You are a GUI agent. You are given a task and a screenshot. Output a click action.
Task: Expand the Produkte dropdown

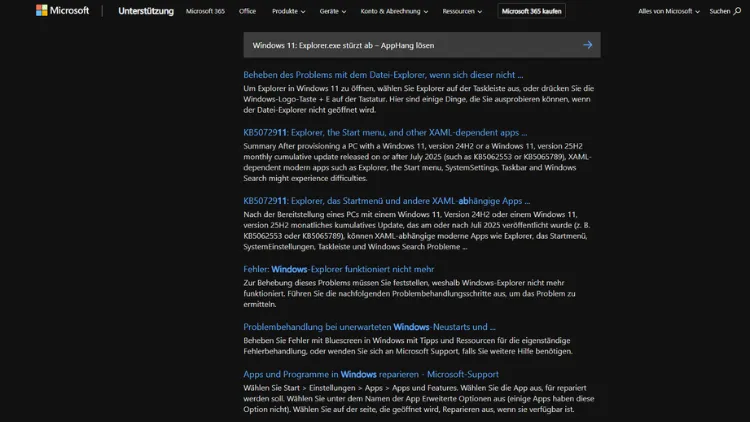288,11
